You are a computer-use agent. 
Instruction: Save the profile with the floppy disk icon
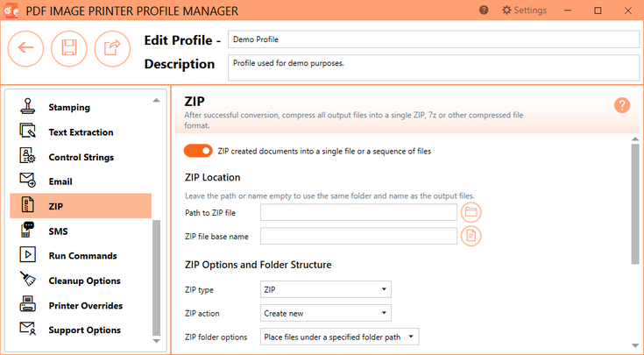(69, 48)
